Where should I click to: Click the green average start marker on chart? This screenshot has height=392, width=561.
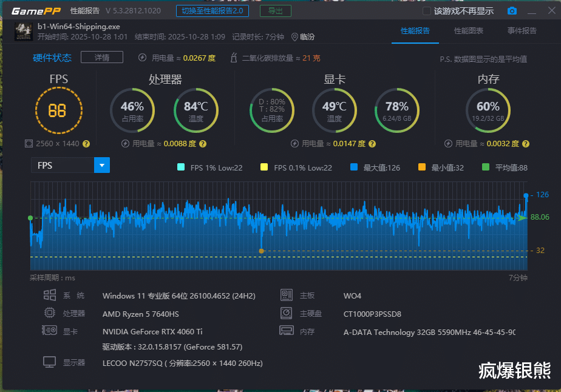tap(30, 218)
